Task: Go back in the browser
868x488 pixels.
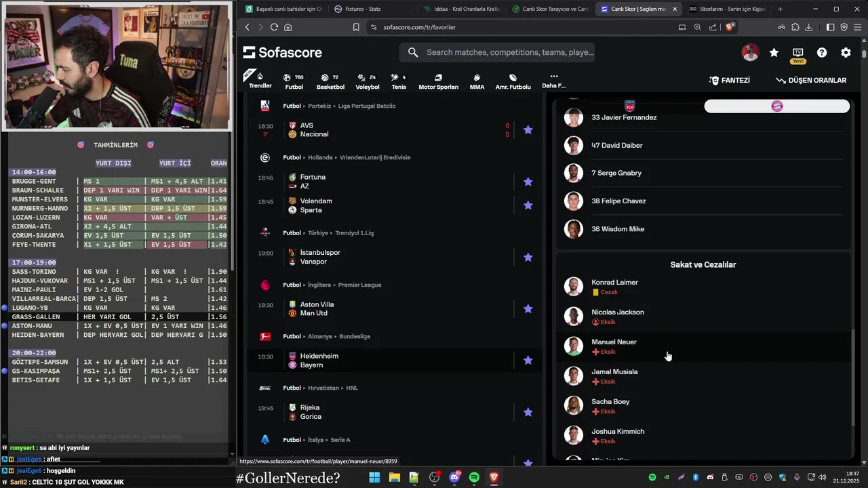Action: pos(248,27)
